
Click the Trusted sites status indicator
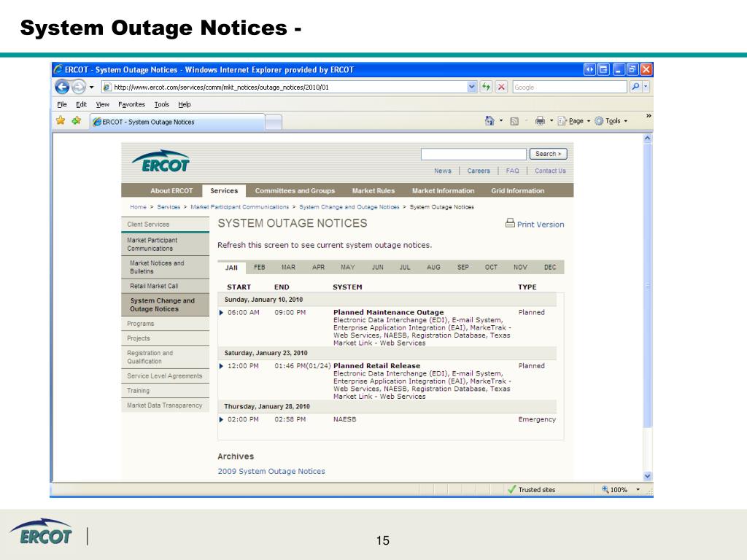point(531,489)
